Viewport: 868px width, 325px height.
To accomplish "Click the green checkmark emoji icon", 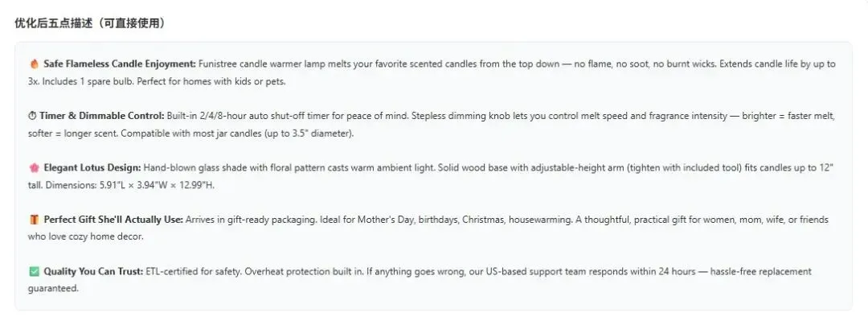I will 35,272.
